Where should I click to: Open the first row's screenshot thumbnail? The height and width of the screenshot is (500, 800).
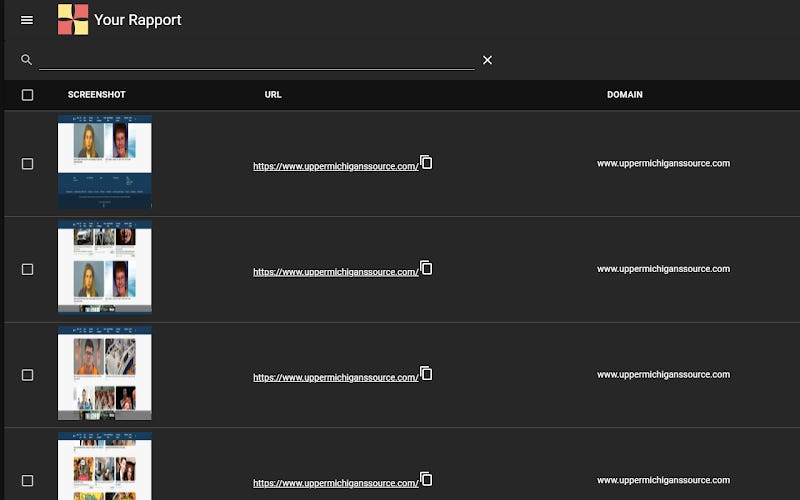click(105, 162)
